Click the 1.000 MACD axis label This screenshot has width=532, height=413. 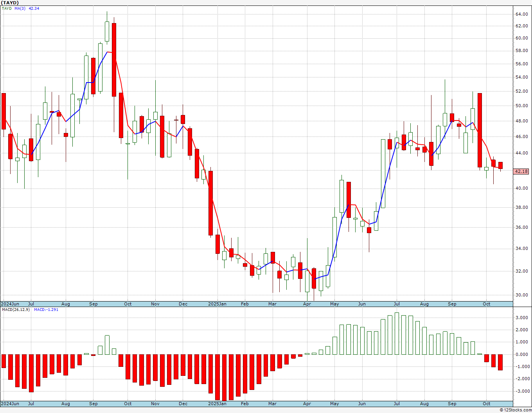click(522, 342)
